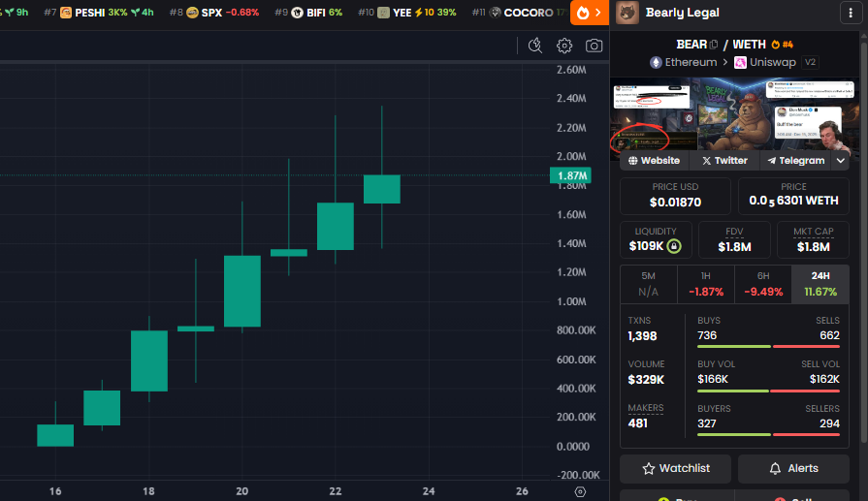Click the Bearly Legal bear avatar
The image size is (868, 501).
[627, 13]
